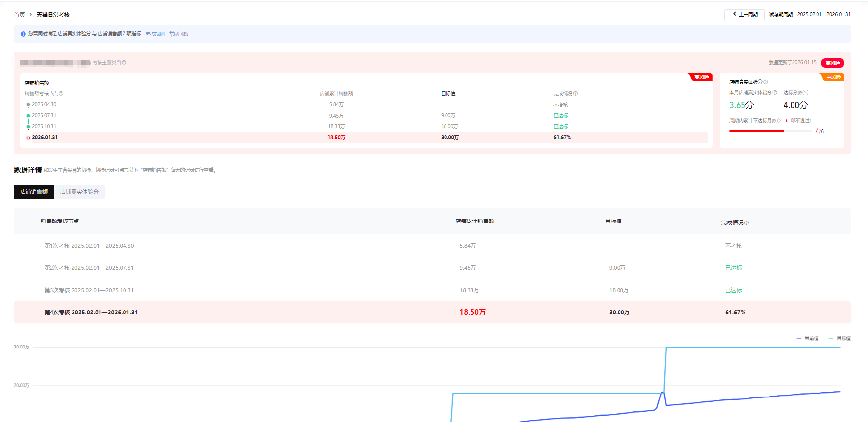Select the 店铺销售额 tab

click(34, 192)
